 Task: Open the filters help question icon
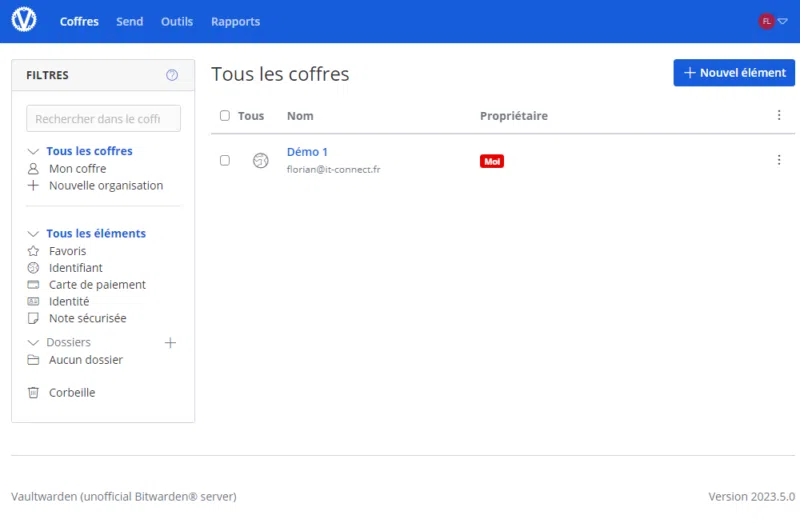[172, 75]
